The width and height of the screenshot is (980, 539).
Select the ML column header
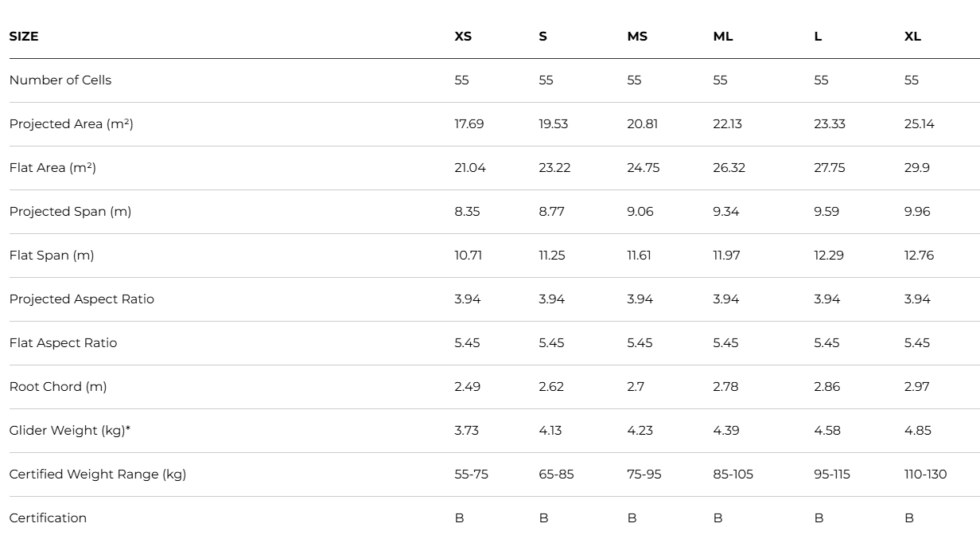tap(723, 37)
